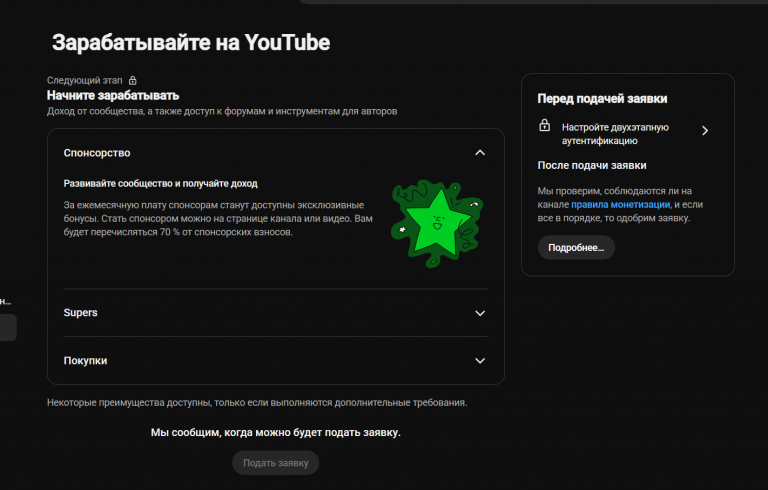Click the Развивайте сообщество и получайте доход text
768x490 pixels.
[x=161, y=183]
